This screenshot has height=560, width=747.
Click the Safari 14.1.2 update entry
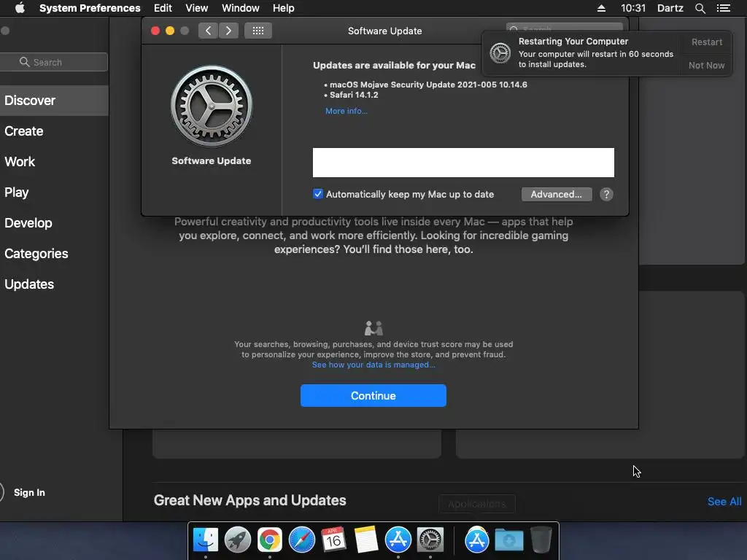click(354, 95)
